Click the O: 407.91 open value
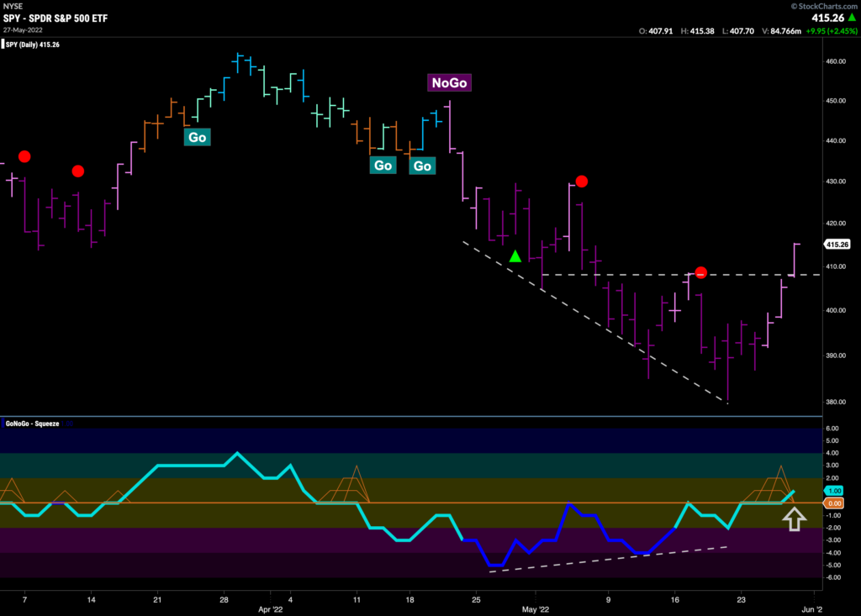861x616 pixels. (656, 31)
